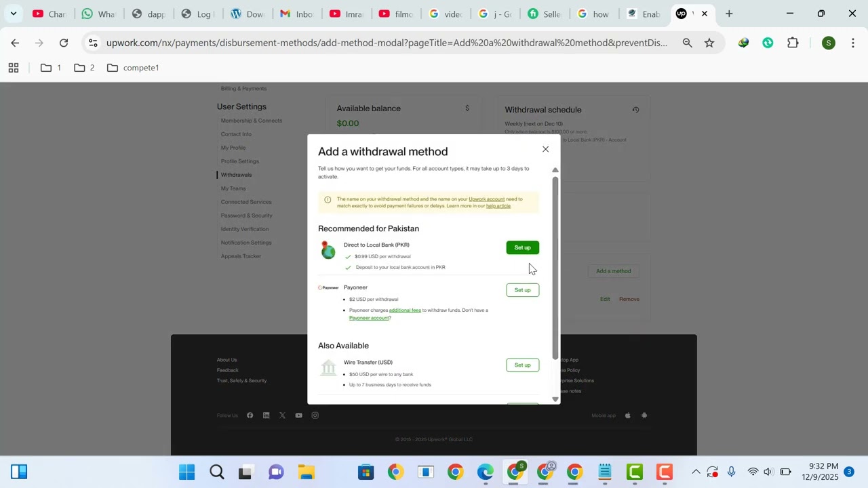Open Connected Services settings
Image resolution: width=868 pixels, height=488 pixels.
click(x=246, y=202)
